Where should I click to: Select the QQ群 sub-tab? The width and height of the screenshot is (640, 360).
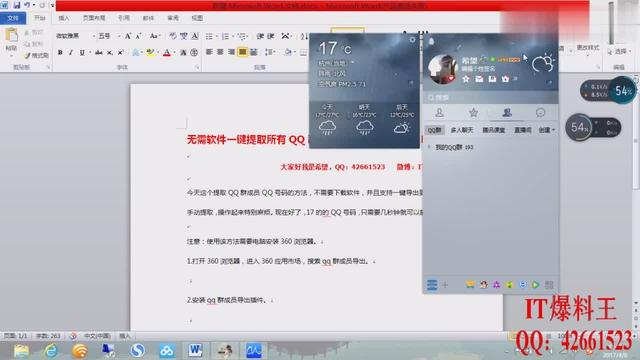[434, 130]
